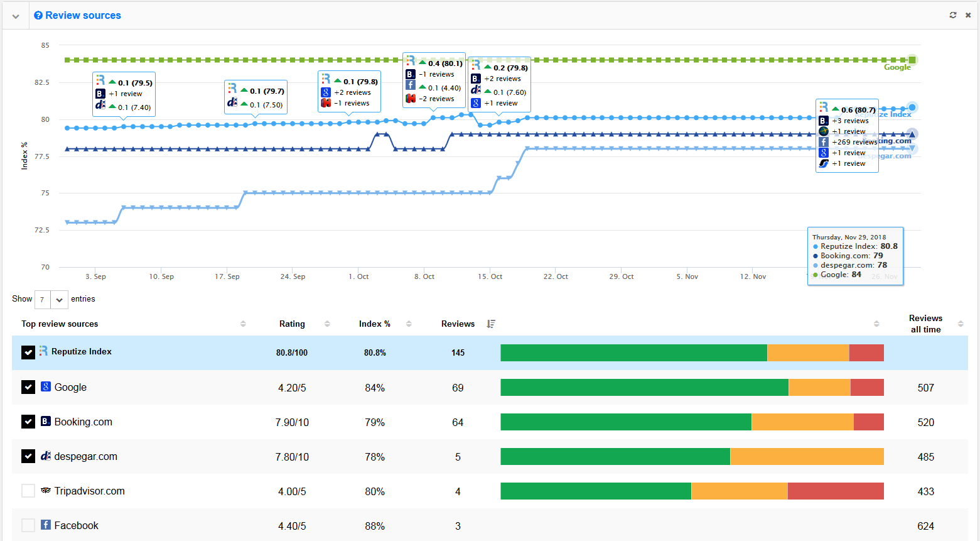Click the 624 all-time reviews value for Facebook
The image size is (980, 541).
click(925, 526)
